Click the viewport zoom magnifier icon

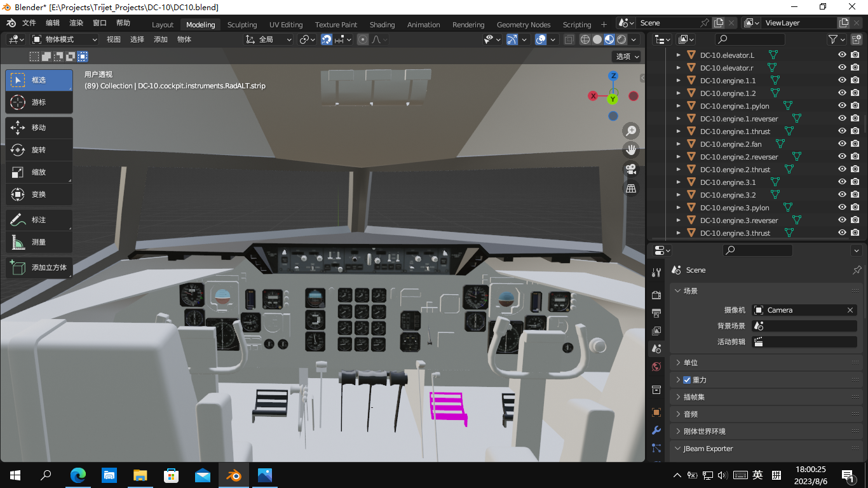point(631,131)
